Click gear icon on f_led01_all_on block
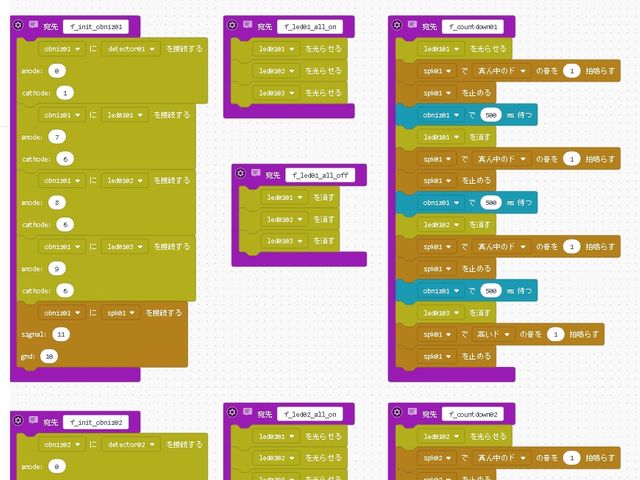This screenshot has height=480, width=640. click(x=232, y=27)
